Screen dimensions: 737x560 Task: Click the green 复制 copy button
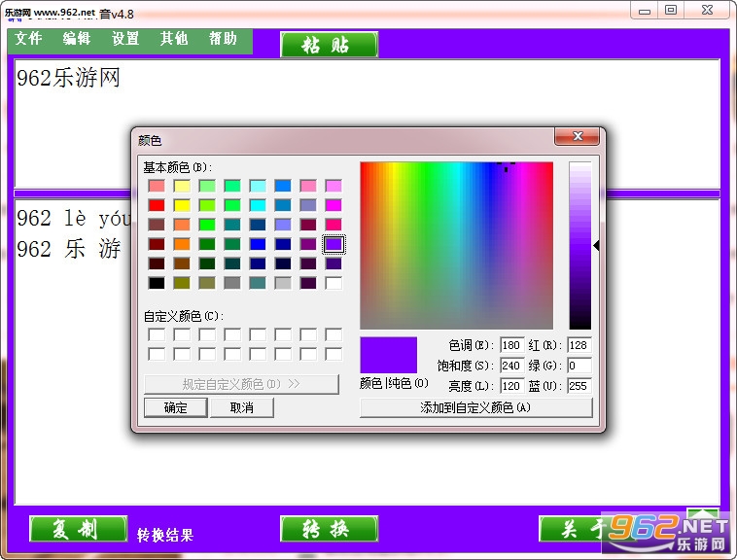click(79, 529)
